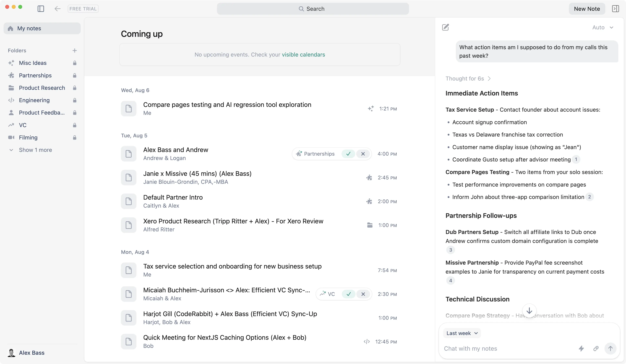The image size is (626, 364).
Task: Open the Auto model dropdown
Action: coord(603,27)
